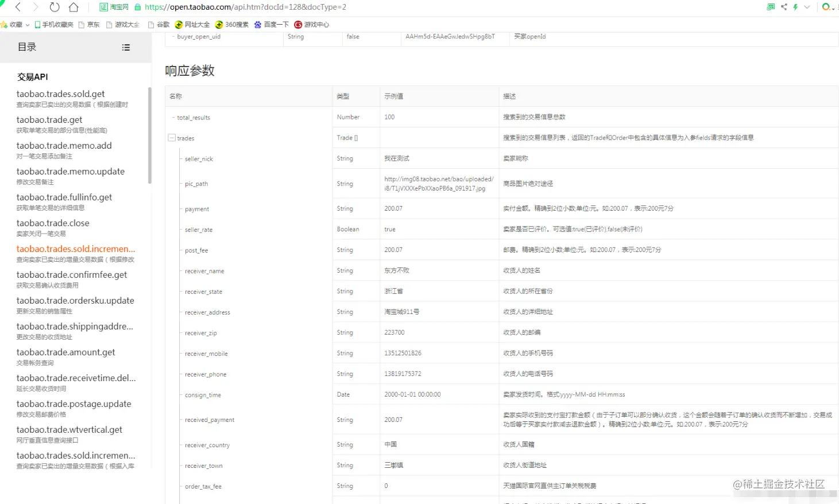Collapse the trades row tree toggle
Image resolution: width=839 pixels, height=504 pixels.
coord(172,138)
